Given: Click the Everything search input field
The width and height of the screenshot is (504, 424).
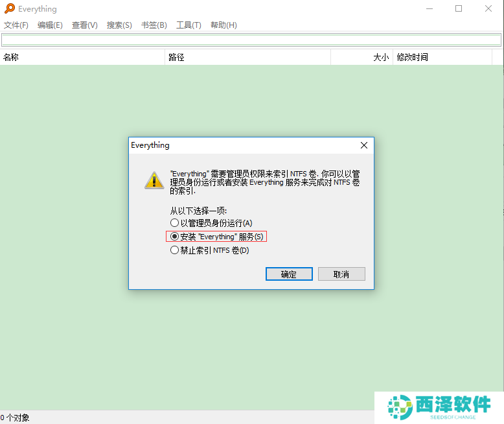Looking at the screenshot, I should (x=251, y=40).
